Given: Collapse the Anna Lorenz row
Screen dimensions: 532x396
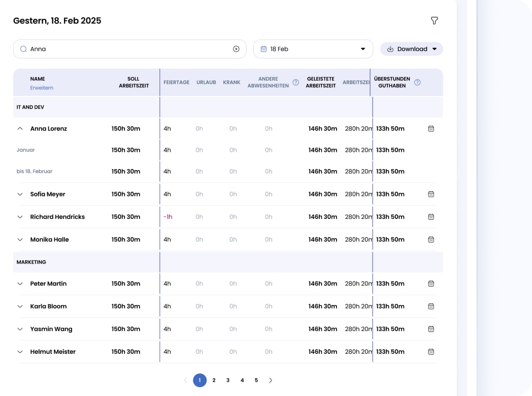Looking at the screenshot, I should pos(20,129).
